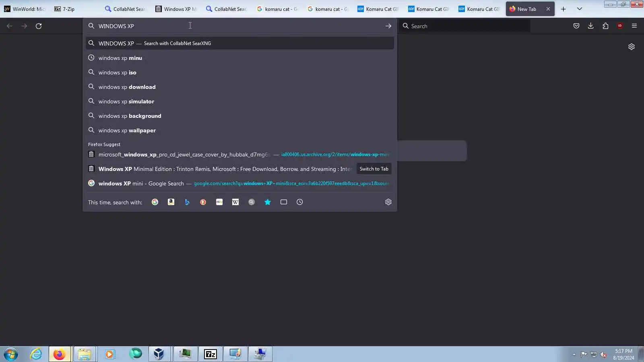Search WINDOWS XP with CollabNet SearXNG
This screenshot has width=644, height=362.
tap(240, 43)
